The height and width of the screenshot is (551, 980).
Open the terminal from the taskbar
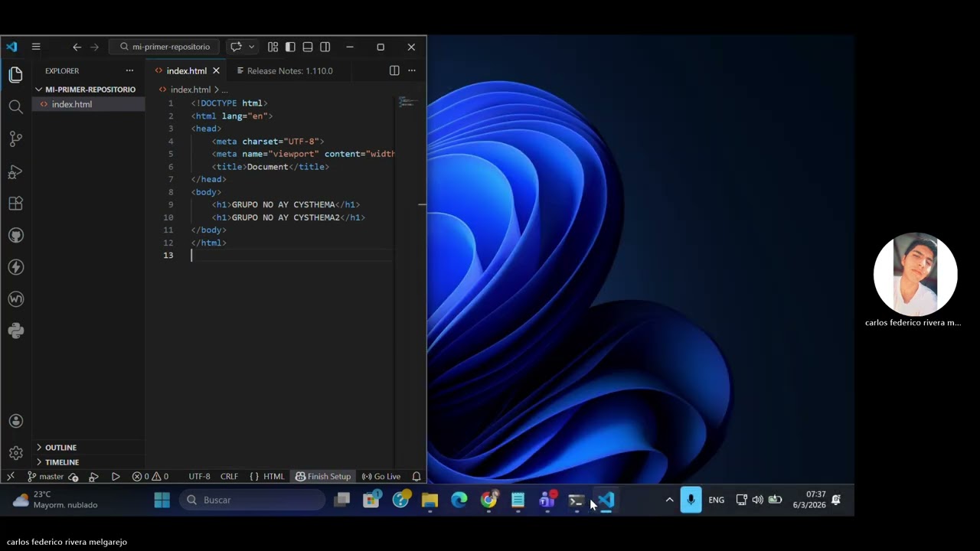pos(577,500)
